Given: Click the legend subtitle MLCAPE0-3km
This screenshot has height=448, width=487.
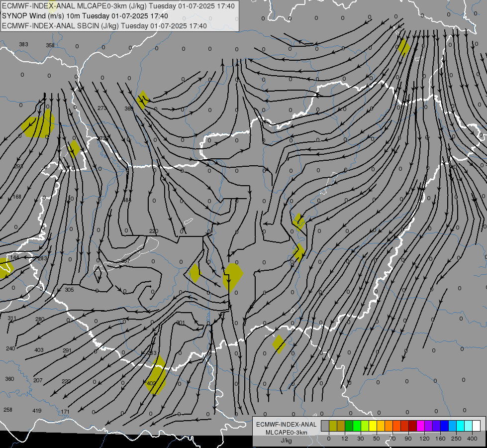Looking at the screenshot, I should tap(287, 433).
